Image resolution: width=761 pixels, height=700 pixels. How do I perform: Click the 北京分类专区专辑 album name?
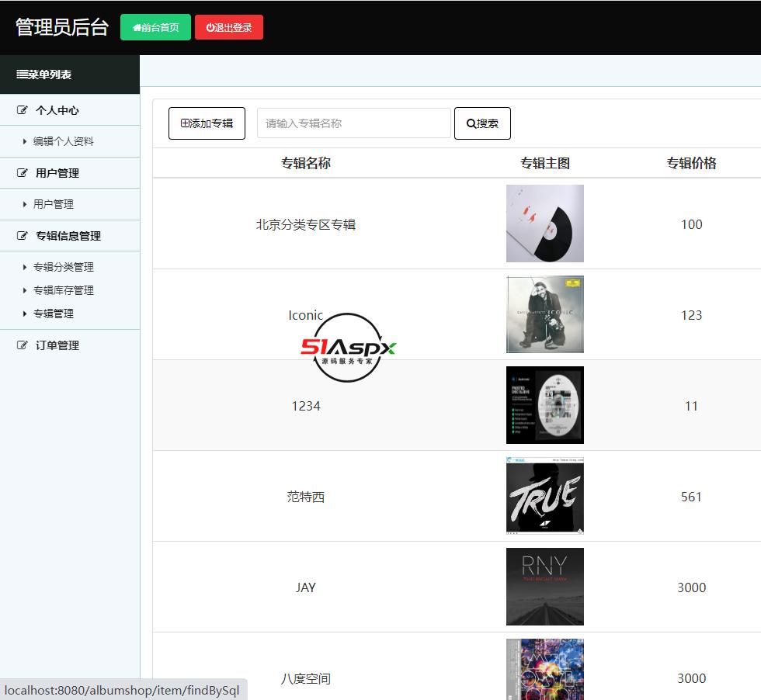(x=306, y=224)
